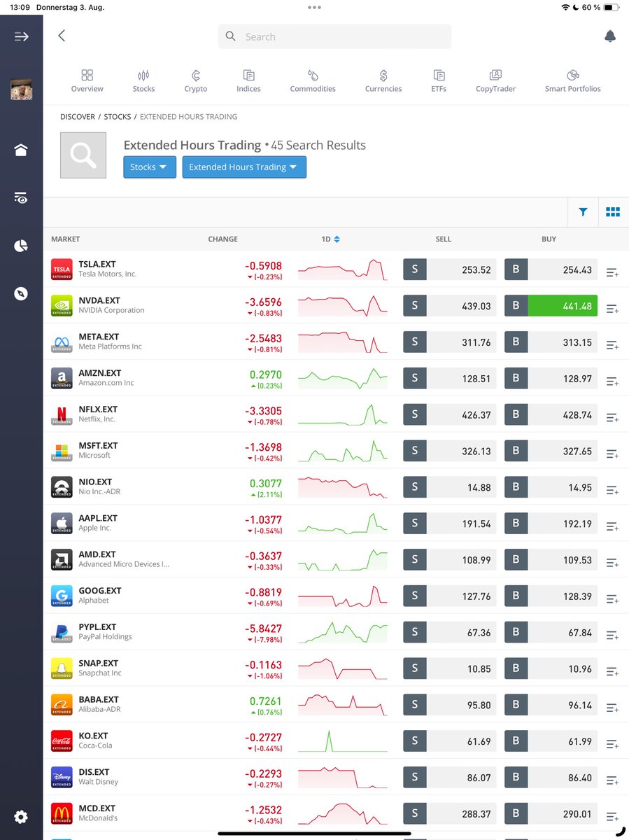Switch to grid view icon
This screenshot has height=840, width=629.
(x=613, y=212)
